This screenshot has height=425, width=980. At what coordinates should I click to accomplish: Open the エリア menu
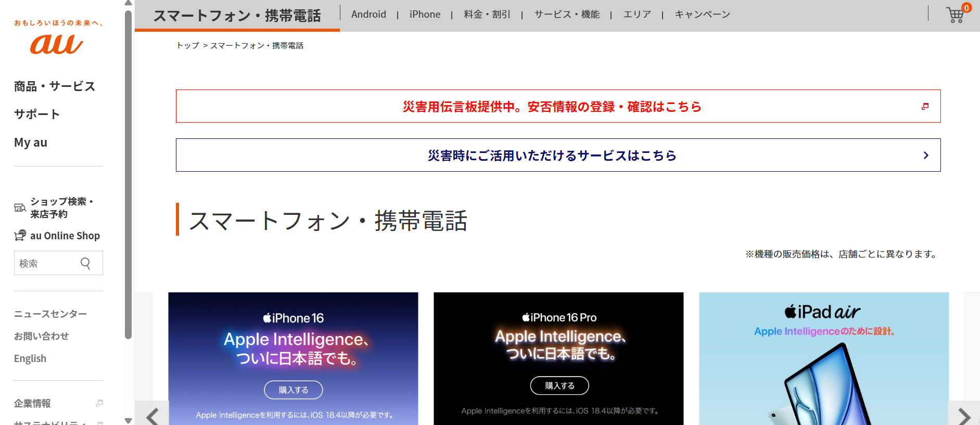pos(637,15)
